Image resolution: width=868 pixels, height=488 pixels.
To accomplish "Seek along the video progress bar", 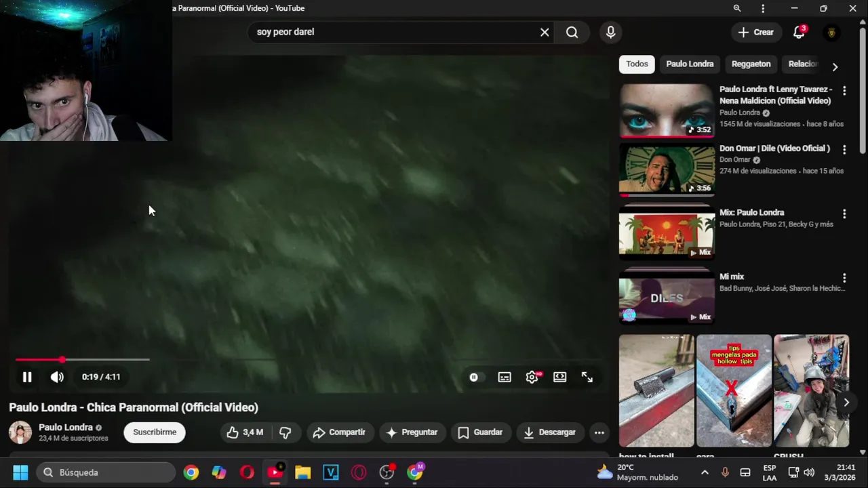I will (309, 360).
